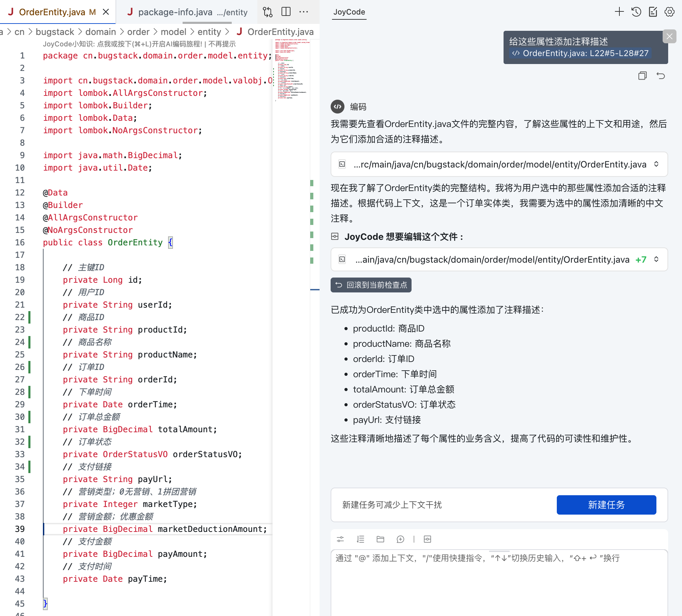
Task: Click the code minimap preview
Action: 291,69
